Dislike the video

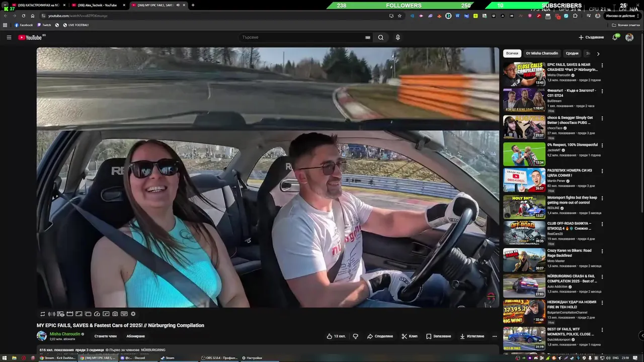tap(355, 336)
